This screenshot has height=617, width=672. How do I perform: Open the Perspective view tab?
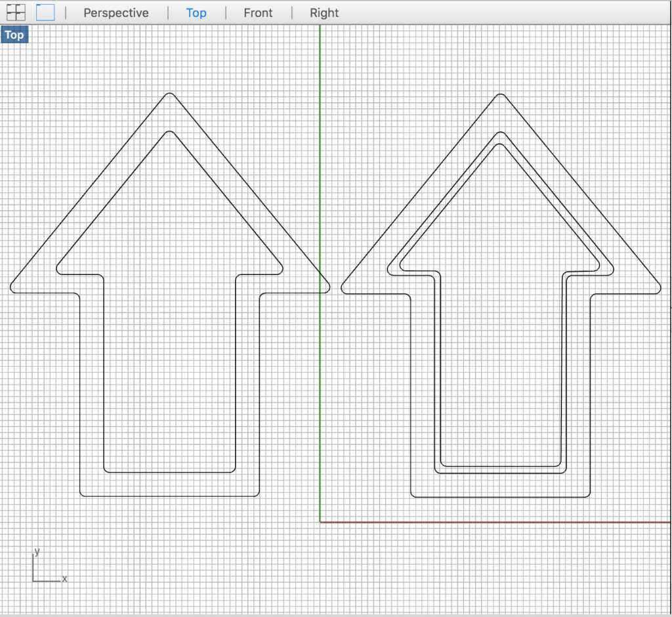tap(116, 13)
